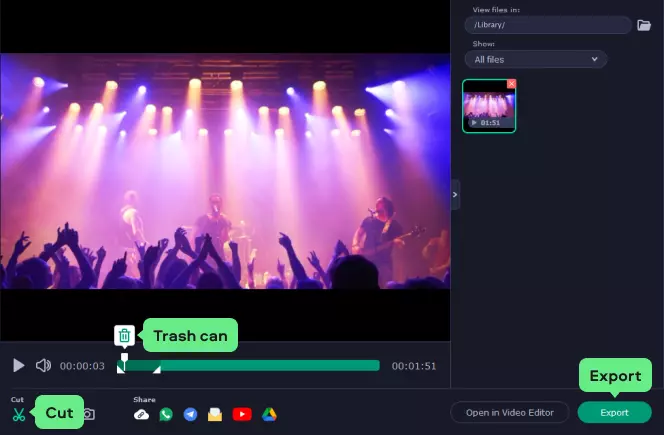Upload the video to Google Drive
This screenshot has width=664, height=435.
(269, 414)
